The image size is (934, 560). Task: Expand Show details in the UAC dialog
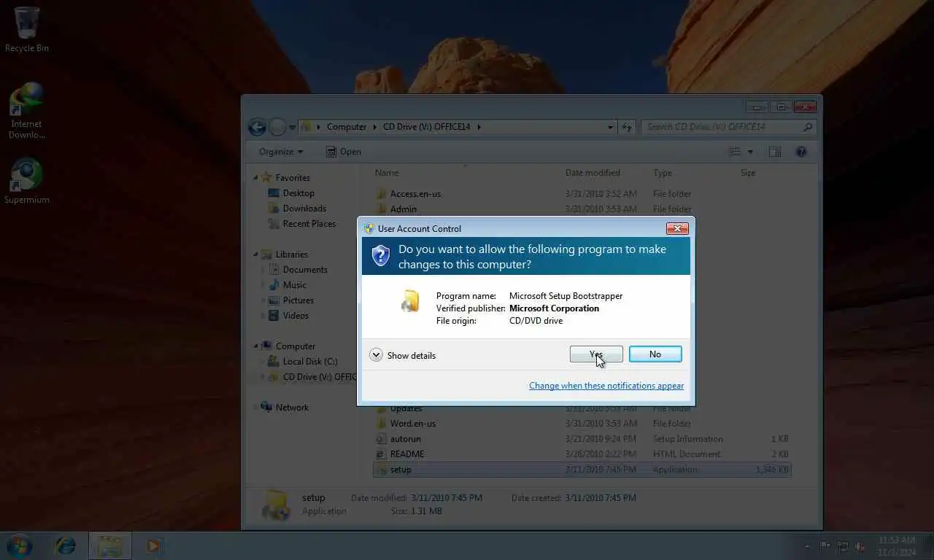tap(403, 355)
